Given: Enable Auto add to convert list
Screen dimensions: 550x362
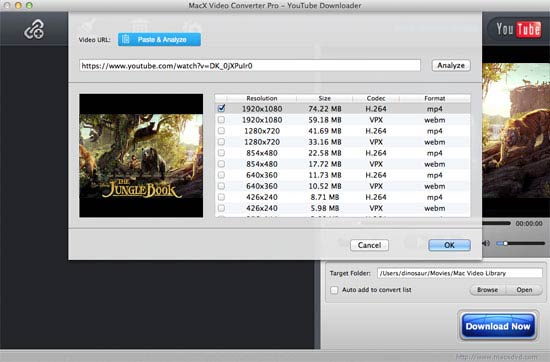Looking at the screenshot, I should tap(334, 290).
